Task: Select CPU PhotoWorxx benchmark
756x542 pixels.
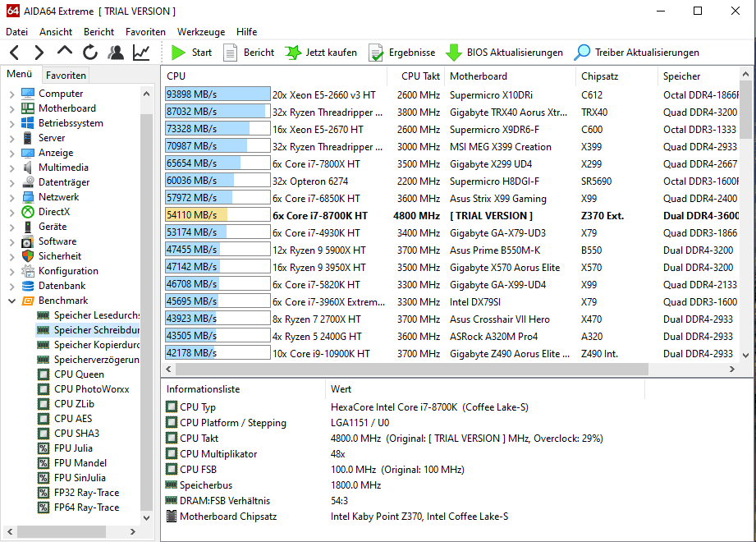Action: pos(92,389)
